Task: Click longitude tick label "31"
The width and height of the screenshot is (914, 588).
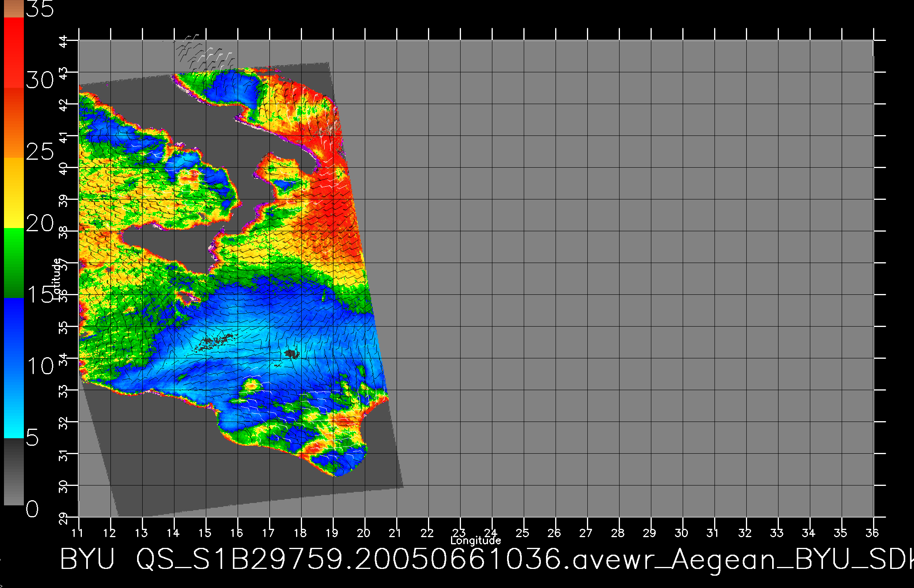Action: click(713, 533)
